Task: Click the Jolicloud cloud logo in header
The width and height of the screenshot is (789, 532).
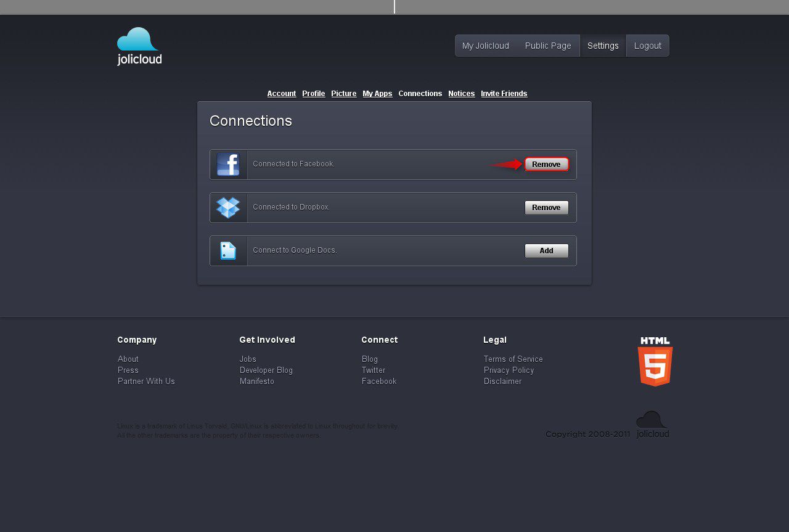Action: pos(139,46)
